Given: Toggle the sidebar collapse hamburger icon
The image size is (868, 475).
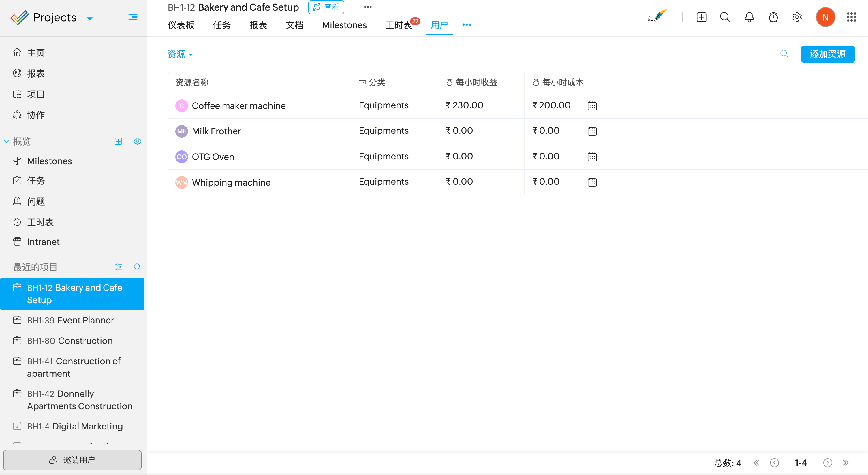Looking at the screenshot, I should (133, 17).
